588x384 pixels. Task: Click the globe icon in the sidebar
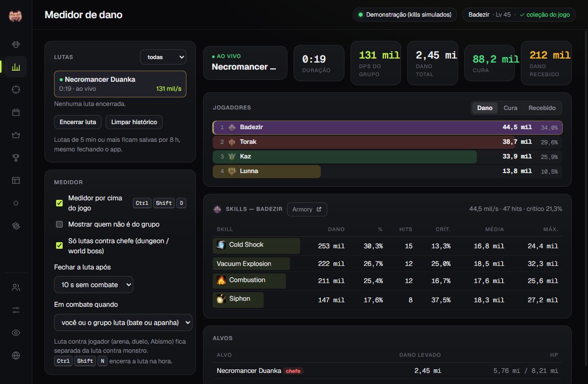16,356
